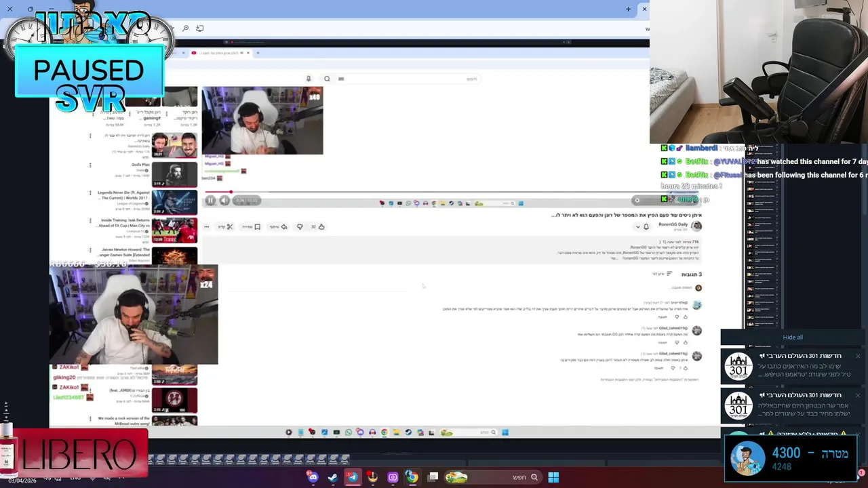Open the RonenGG Daily channel link
Image resolution: width=868 pixels, height=488 pixels.
coord(673,224)
